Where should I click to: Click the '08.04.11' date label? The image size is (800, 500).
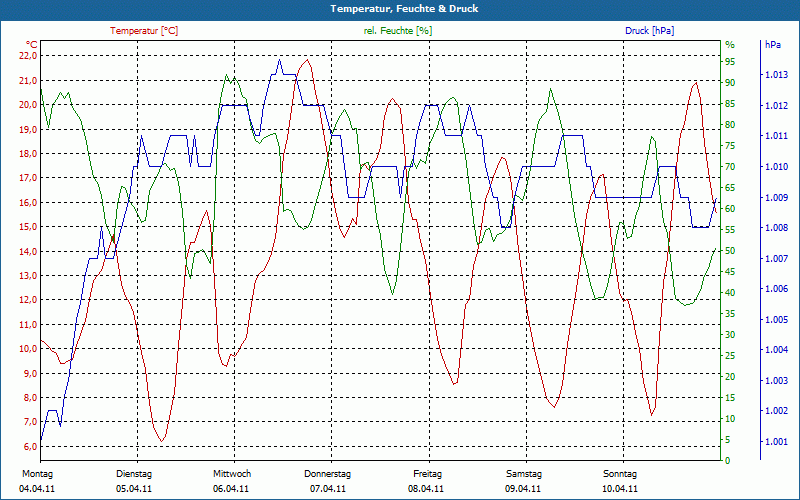point(426,489)
